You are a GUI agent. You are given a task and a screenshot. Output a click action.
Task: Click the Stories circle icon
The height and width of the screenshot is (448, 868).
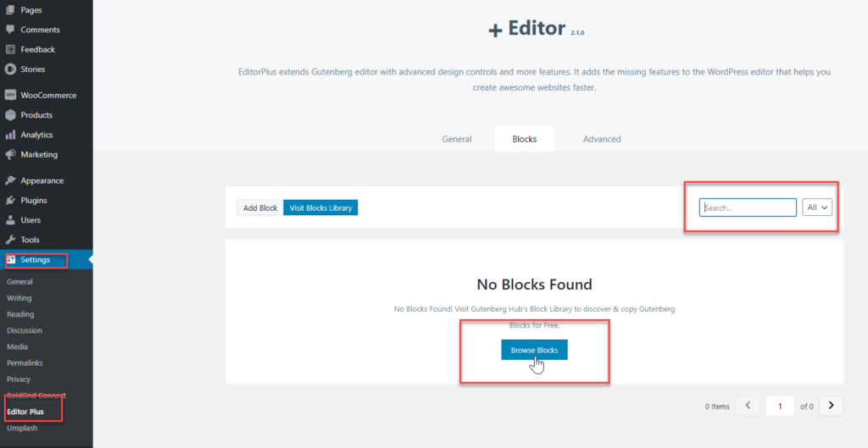coord(10,69)
